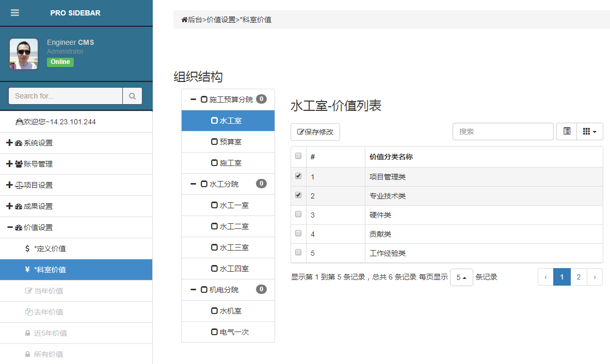Check the checkbox for 硬件类 row
Image resolution: width=610 pixels, height=364 pixels.
coord(298,214)
